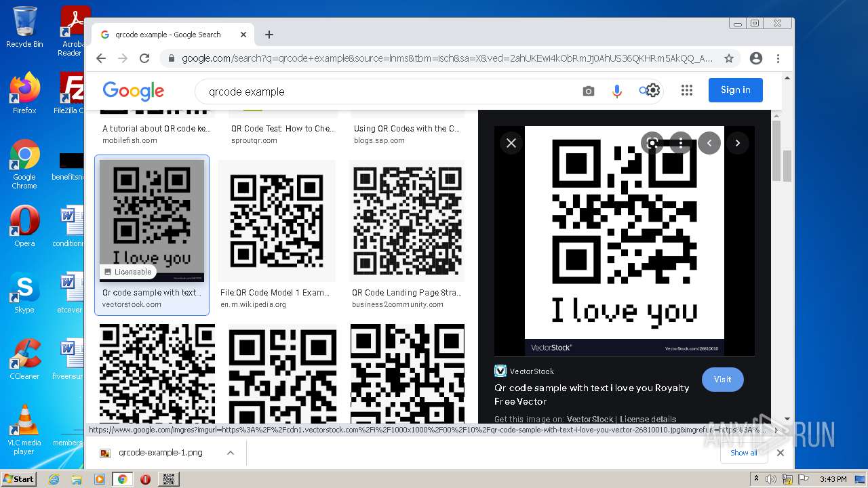Open the QR code app in taskbar

(168, 479)
